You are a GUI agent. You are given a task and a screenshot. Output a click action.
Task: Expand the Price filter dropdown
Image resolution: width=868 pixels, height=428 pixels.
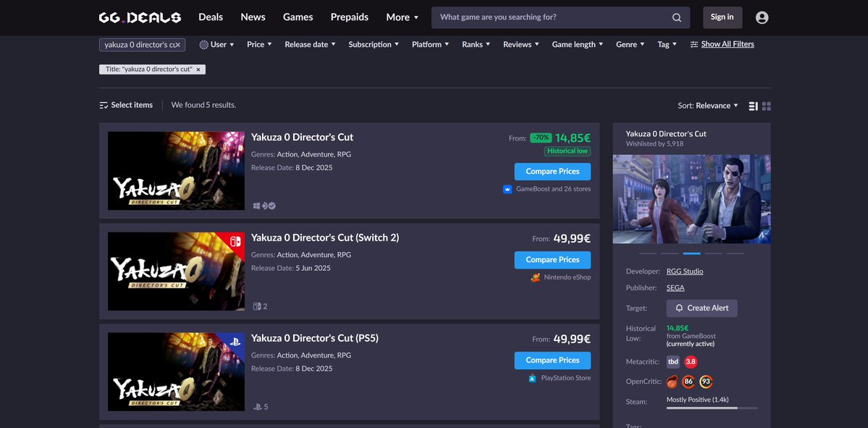click(259, 45)
